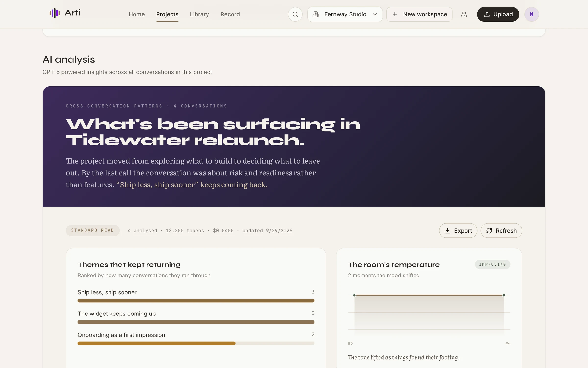Click the widget keeps coming up bar
The height and width of the screenshot is (368, 588).
point(196,322)
